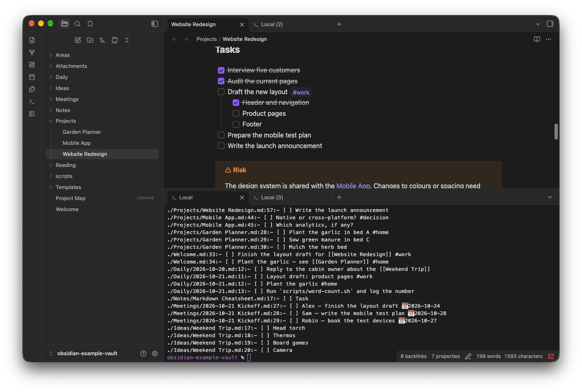Check the Draft the new layout task
Image resolution: width=582 pixels, height=392 pixels.
point(221,92)
